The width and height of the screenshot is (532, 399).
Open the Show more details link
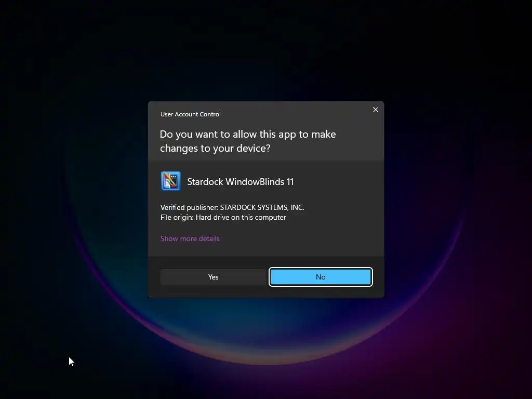click(190, 238)
